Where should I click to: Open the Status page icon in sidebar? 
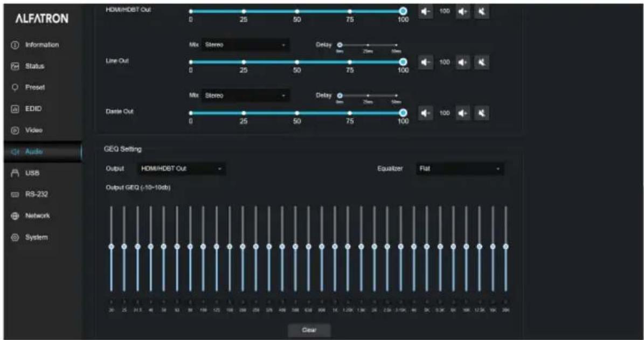coord(15,66)
